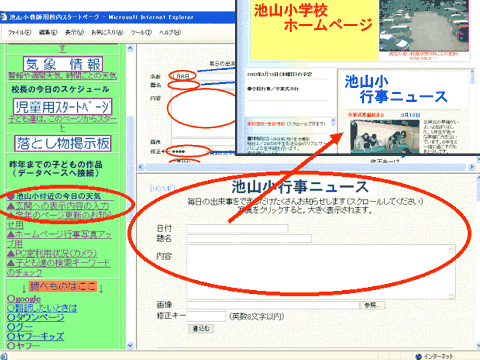Click the 修正キー input field

[x=206, y=316]
